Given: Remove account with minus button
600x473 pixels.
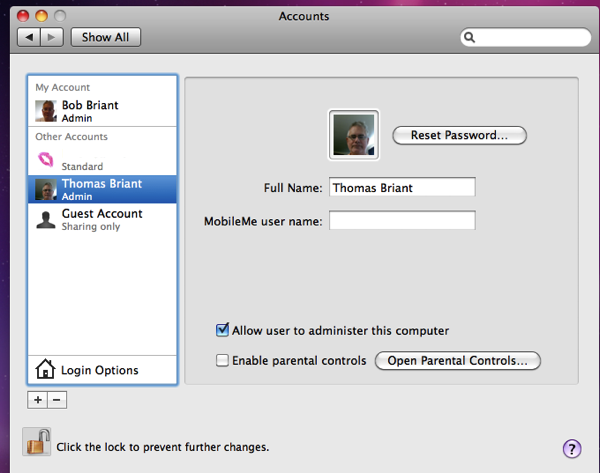Looking at the screenshot, I should click(57, 400).
